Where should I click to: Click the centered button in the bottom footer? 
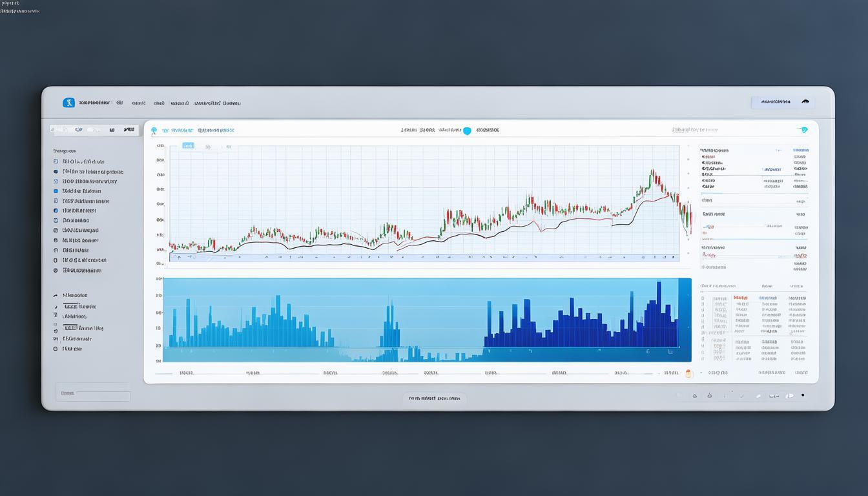tap(434, 399)
